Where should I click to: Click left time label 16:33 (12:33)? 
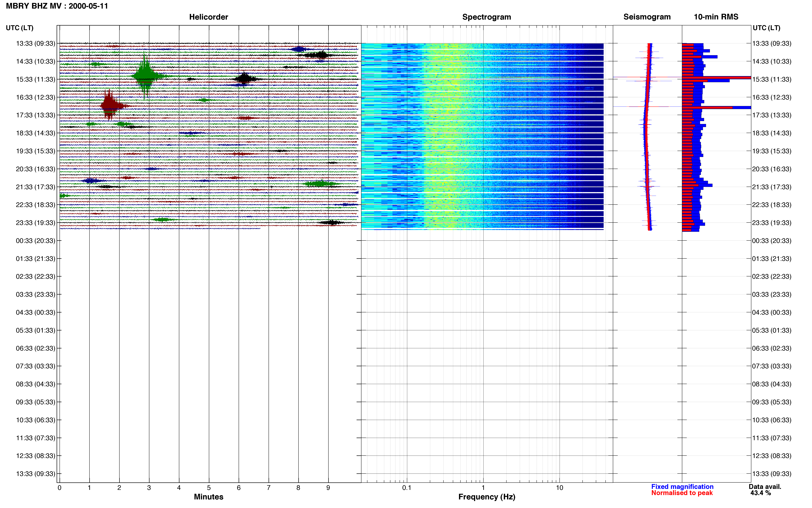coord(36,97)
